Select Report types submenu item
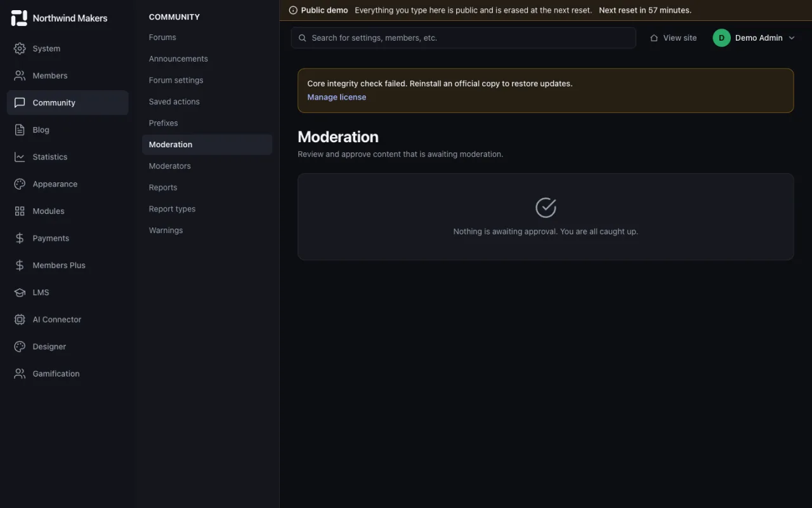 [207, 209]
